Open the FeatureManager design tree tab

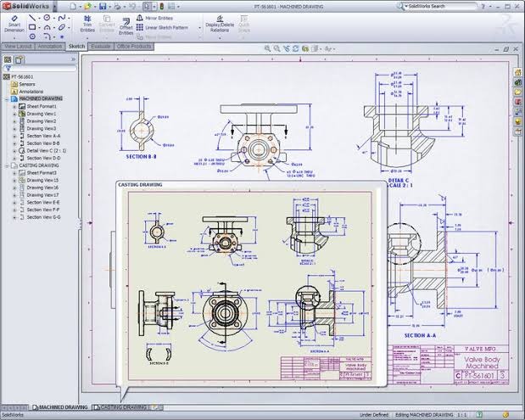coord(8,59)
